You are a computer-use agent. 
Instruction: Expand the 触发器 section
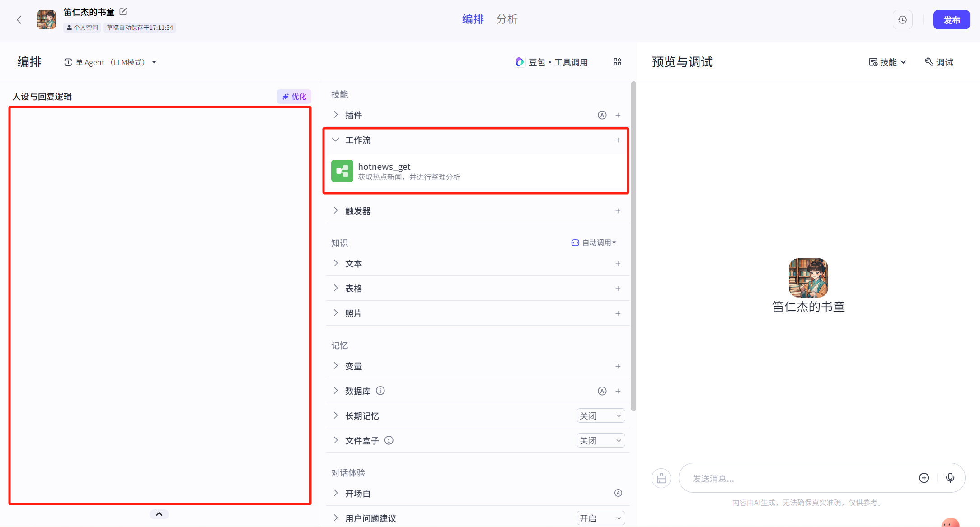click(x=335, y=211)
